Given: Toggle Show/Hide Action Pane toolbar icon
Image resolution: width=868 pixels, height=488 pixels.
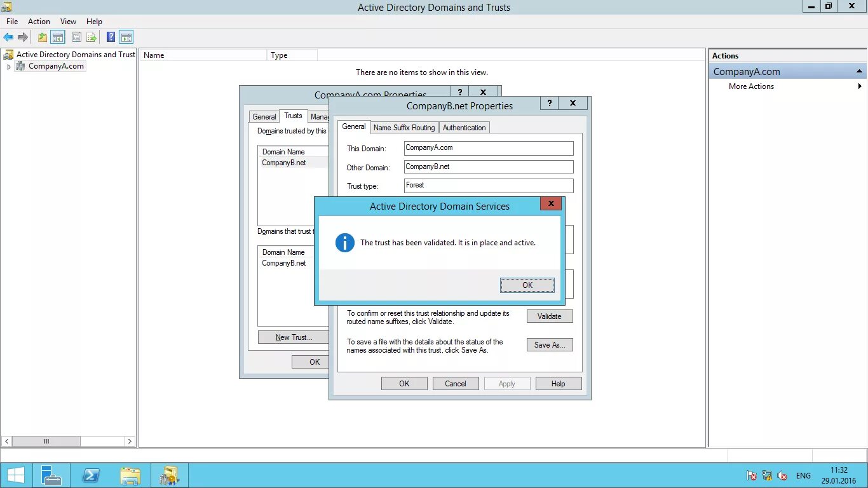Looking at the screenshot, I should click(126, 37).
